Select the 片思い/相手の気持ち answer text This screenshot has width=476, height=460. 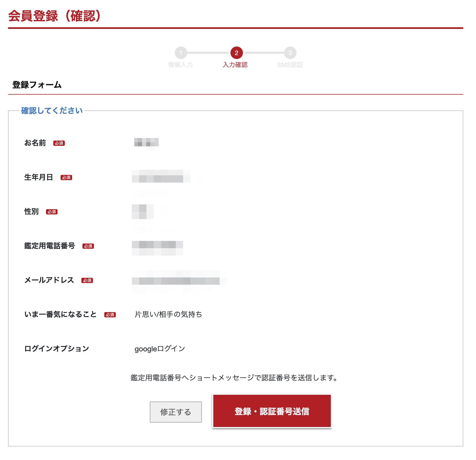click(169, 314)
